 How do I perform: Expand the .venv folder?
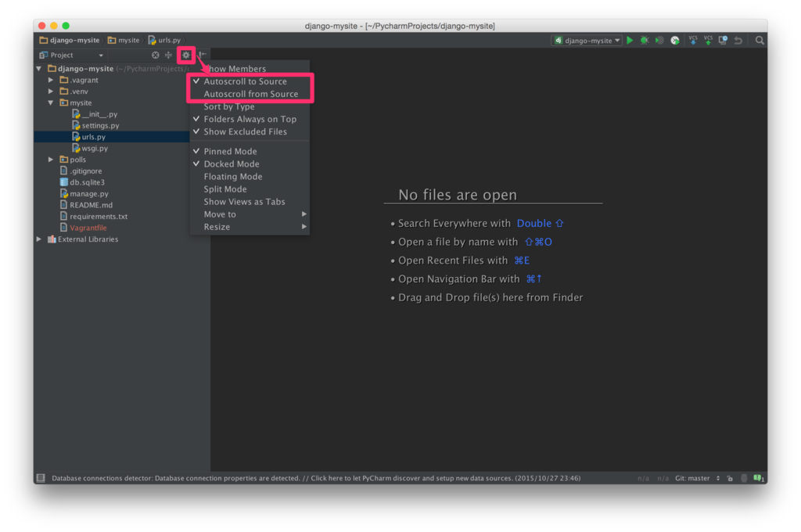tap(51, 91)
